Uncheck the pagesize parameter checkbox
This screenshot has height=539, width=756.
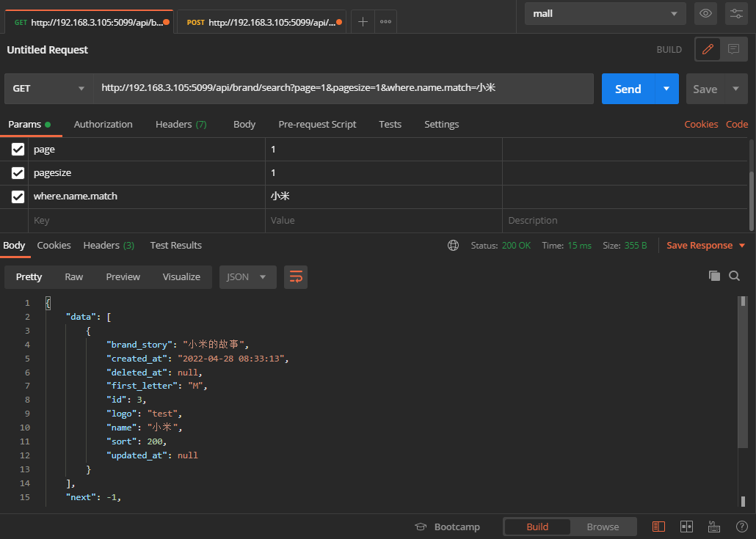pyautogui.click(x=18, y=173)
